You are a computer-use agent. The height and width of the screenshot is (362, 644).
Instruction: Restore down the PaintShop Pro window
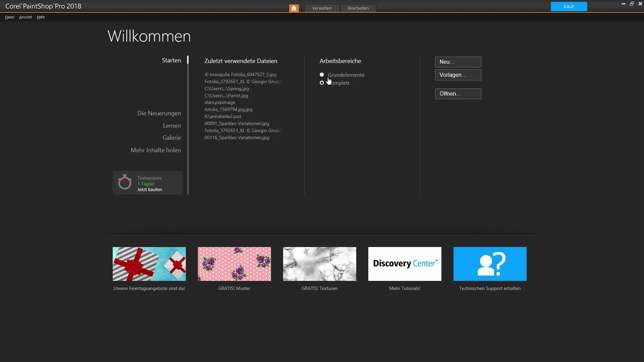tap(632, 4)
